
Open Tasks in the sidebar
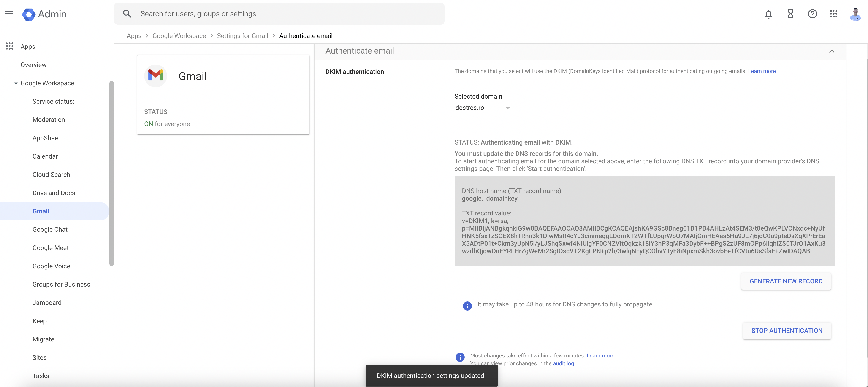41,376
